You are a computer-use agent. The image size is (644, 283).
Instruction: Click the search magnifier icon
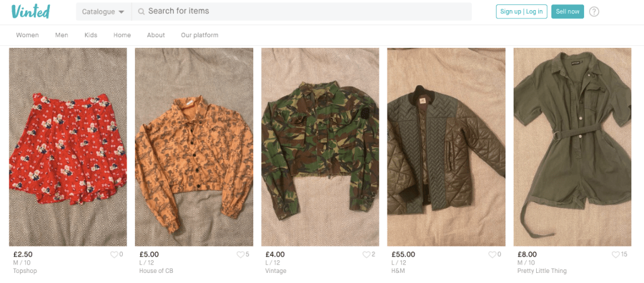click(x=141, y=11)
